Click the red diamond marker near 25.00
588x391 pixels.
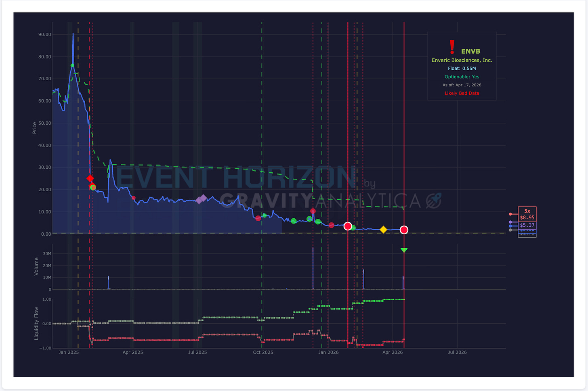coord(90,178)
